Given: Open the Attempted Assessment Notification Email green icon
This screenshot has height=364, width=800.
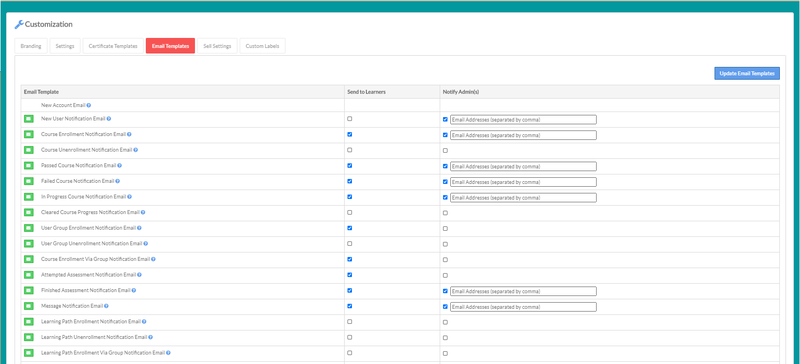Looking at the screenshot, I should (29, 275).
